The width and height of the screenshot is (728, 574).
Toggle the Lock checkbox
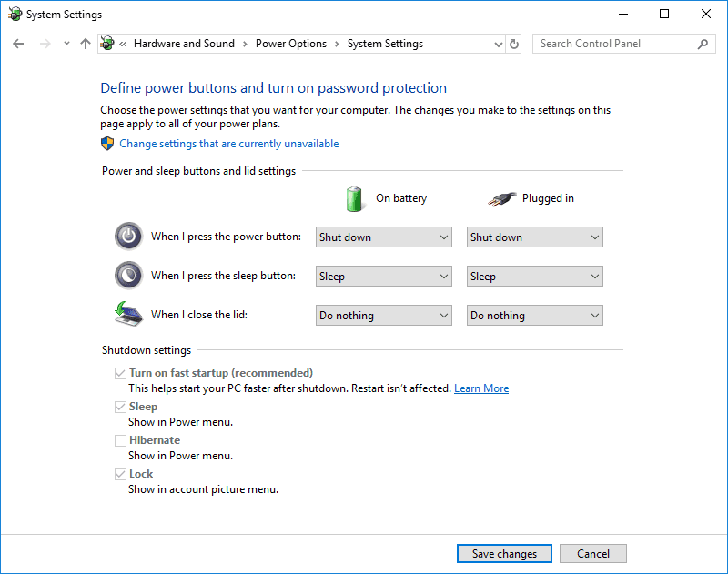120,474
